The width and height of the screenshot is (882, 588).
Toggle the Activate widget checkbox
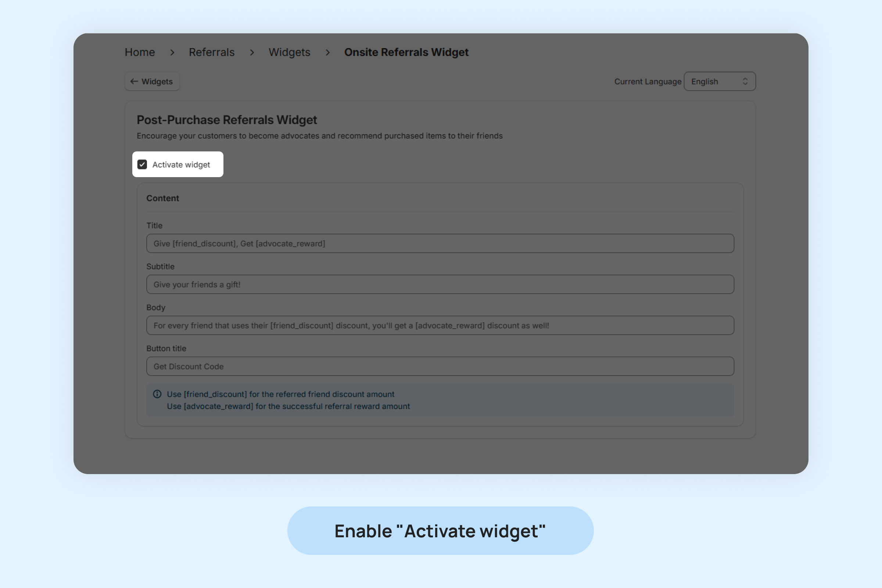click(x=142, y=165)
